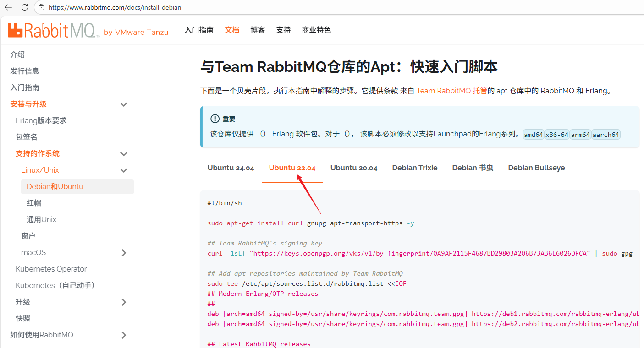Click 'Modern Erlang/OTP releases' comment

click(263, 294)
